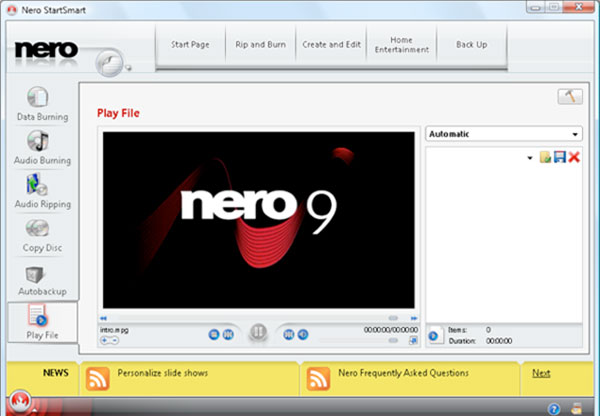Switch to the Back Up tab
Viewport: 600px width, 416px height.
coord(472,44)
